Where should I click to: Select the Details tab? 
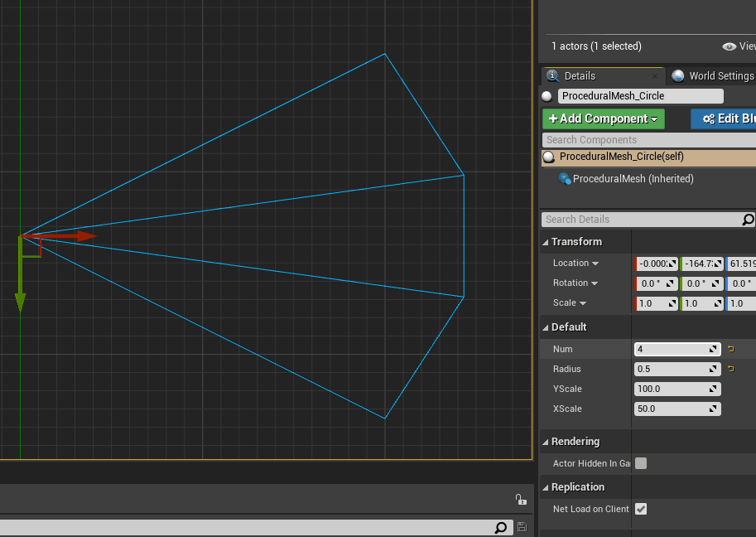pyautogui.click(x=580, y=75)
